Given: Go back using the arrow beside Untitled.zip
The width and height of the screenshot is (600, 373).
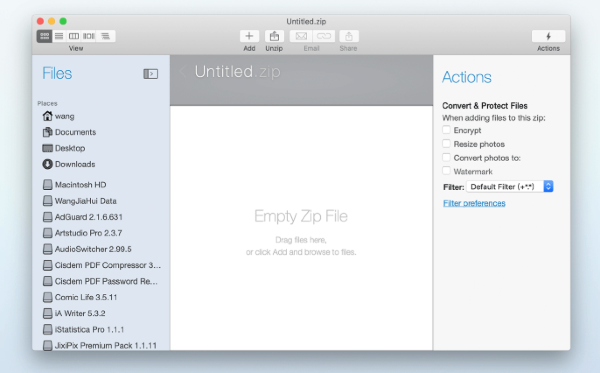Looking at the screenshot, I should point(183,72).
